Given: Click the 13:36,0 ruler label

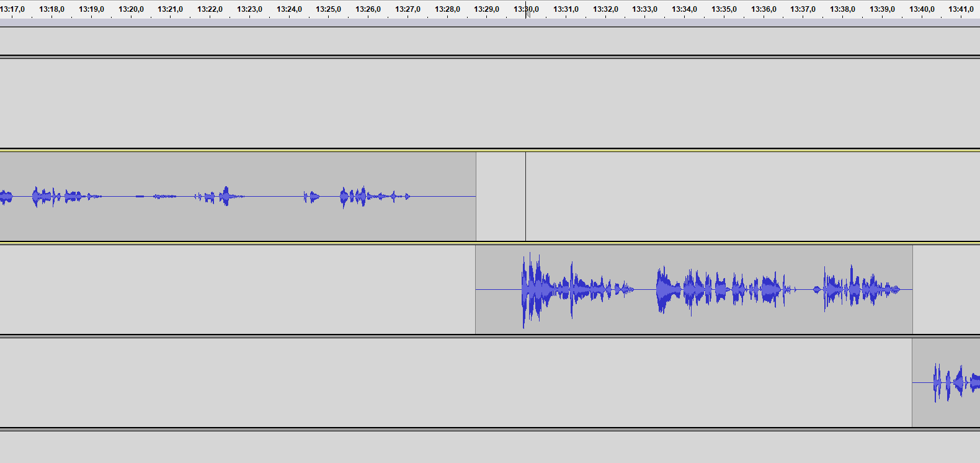Looking at the screenshot, I should pos(764,9).
